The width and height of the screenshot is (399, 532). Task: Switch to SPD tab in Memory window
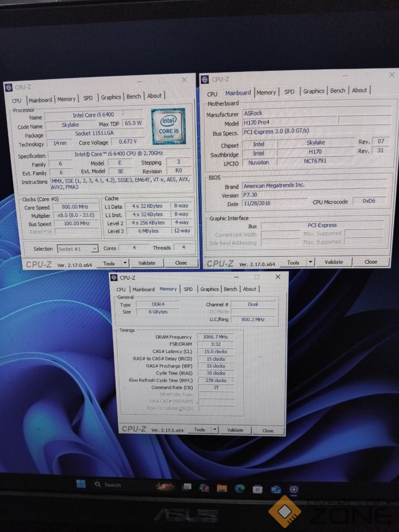tap(188, 289)
